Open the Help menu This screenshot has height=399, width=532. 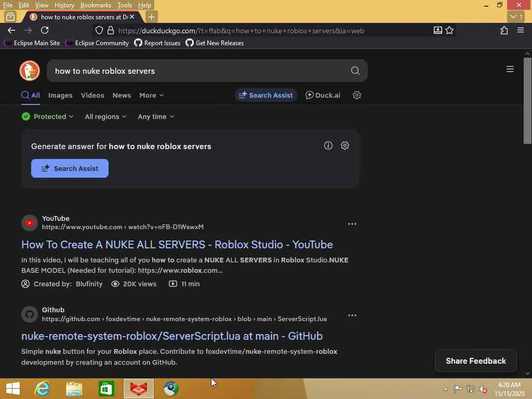pos(144,5)
